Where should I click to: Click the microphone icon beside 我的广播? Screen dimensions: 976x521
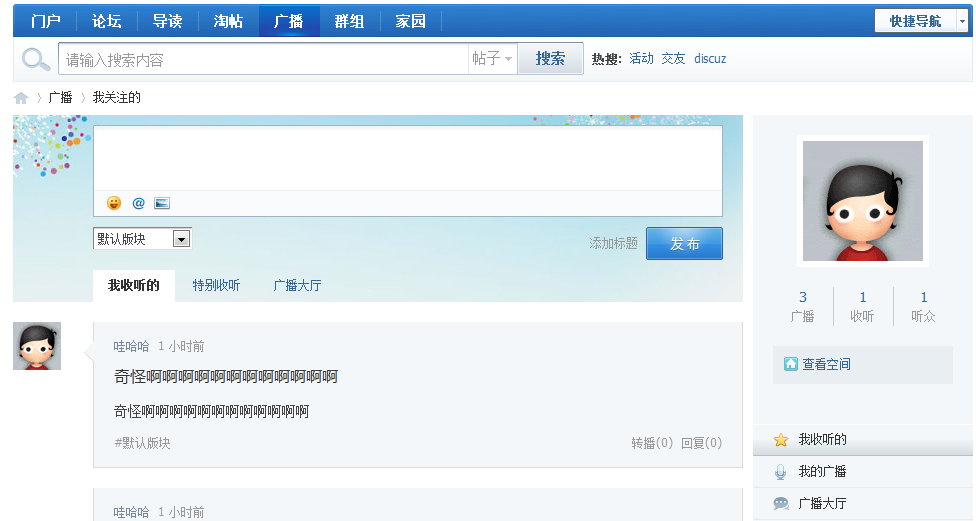click(x=781, y=472)
